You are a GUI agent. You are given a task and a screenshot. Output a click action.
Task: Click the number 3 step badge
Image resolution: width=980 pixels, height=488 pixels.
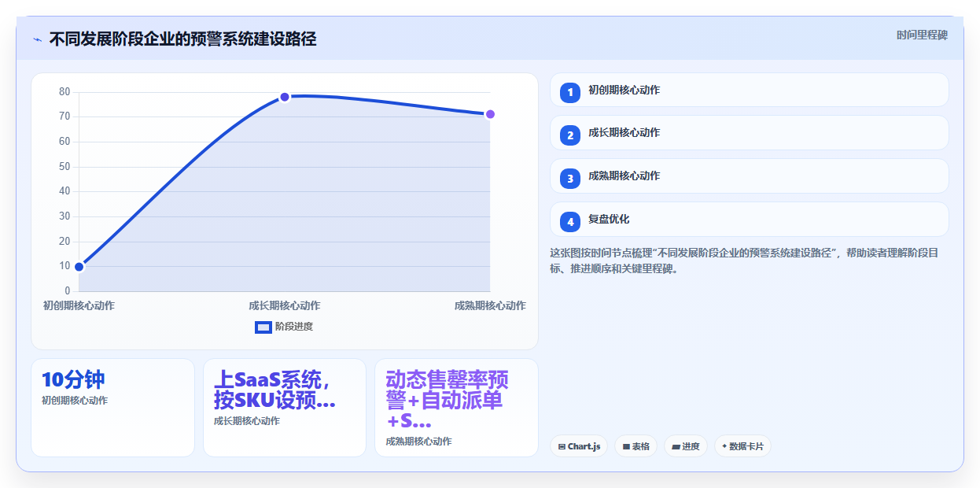pos(570,179)
